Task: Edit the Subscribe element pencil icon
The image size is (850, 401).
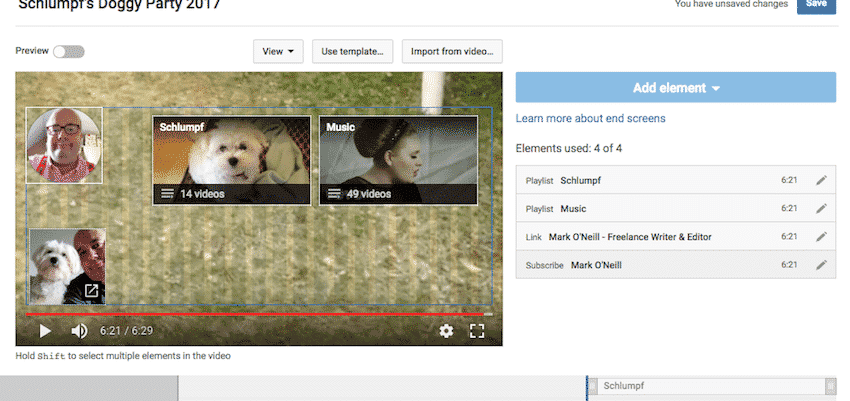Action: tap(821, 265)
